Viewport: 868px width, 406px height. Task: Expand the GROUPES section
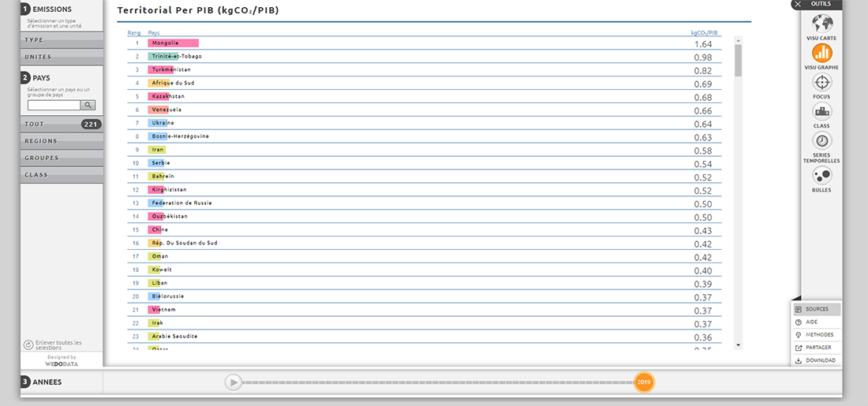click(x=62, y=158)
